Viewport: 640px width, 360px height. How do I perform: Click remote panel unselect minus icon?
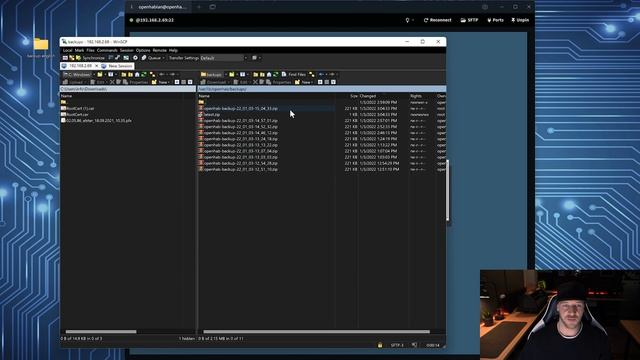coord(327,82)
